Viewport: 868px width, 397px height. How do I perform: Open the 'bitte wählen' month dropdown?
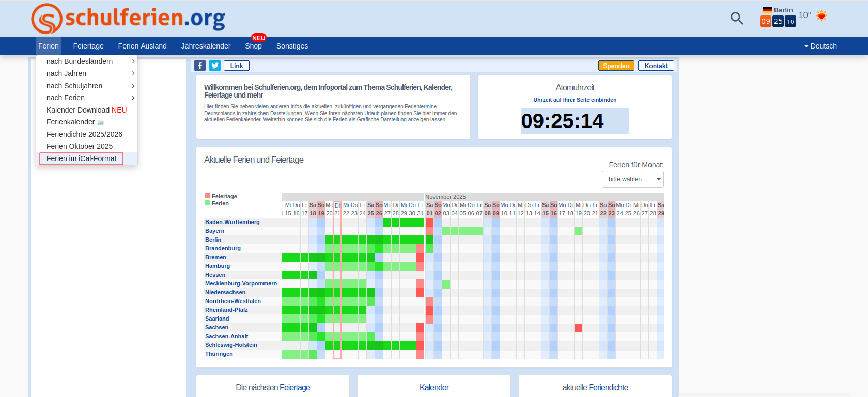[632, 179]
